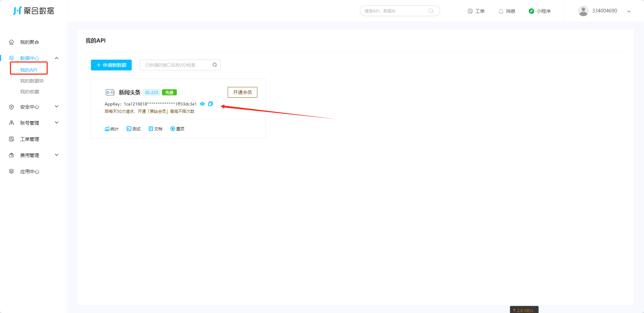Open 统计 statistics for 新闻头条

111,129
